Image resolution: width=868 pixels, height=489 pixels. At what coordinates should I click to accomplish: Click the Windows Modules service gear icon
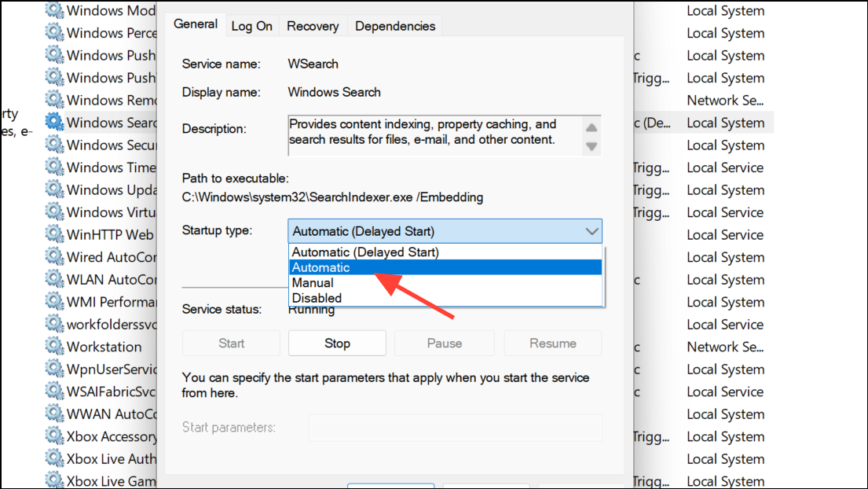point(54,10)
